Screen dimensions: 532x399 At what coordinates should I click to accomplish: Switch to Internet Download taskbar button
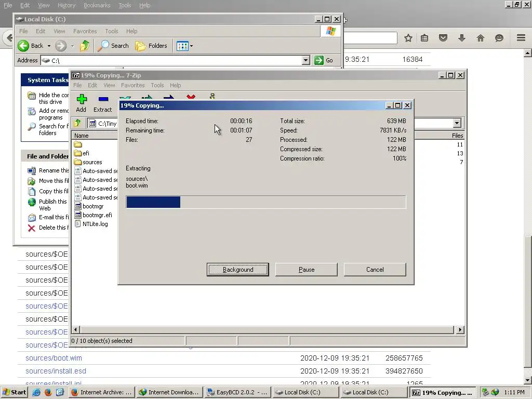click(x=170, y=392)
